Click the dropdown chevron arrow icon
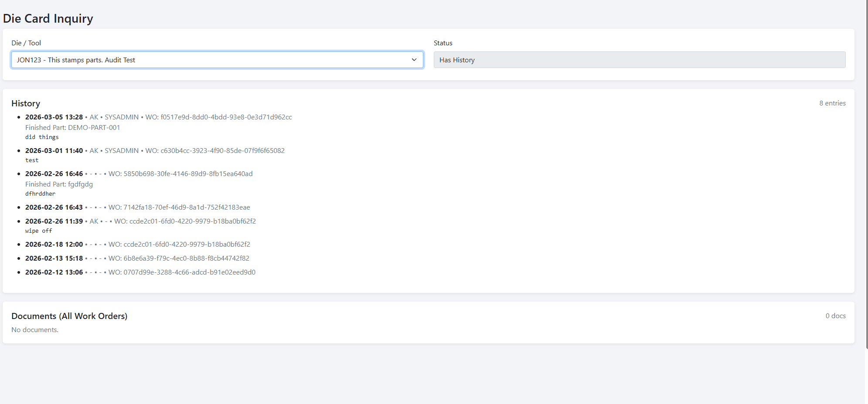 tap(414, 60)
